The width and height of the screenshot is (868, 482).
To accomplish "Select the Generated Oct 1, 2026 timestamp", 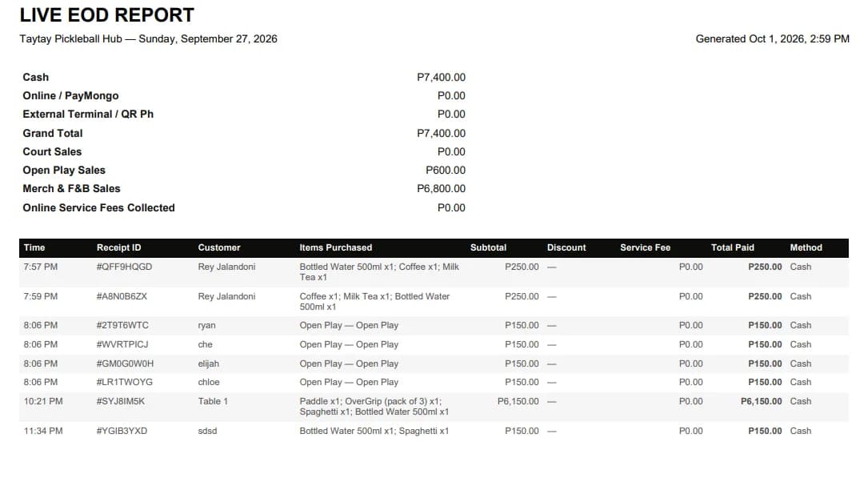I will pos(772,38).
